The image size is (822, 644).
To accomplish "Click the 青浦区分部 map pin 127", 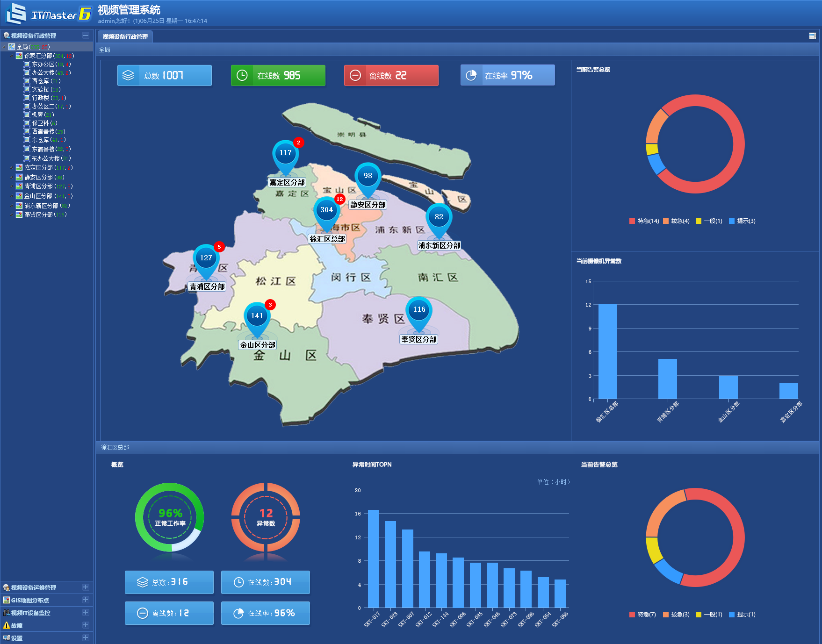I will [206, 262].
